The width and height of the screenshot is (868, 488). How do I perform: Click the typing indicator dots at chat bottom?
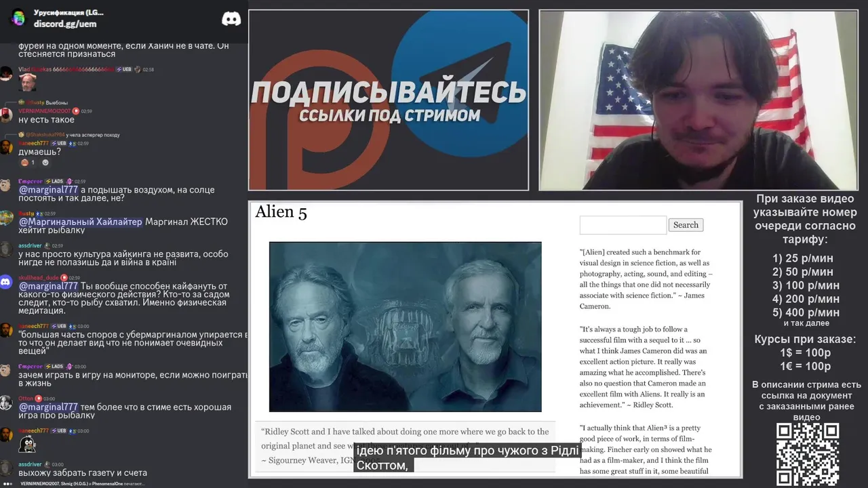point(9,484)
